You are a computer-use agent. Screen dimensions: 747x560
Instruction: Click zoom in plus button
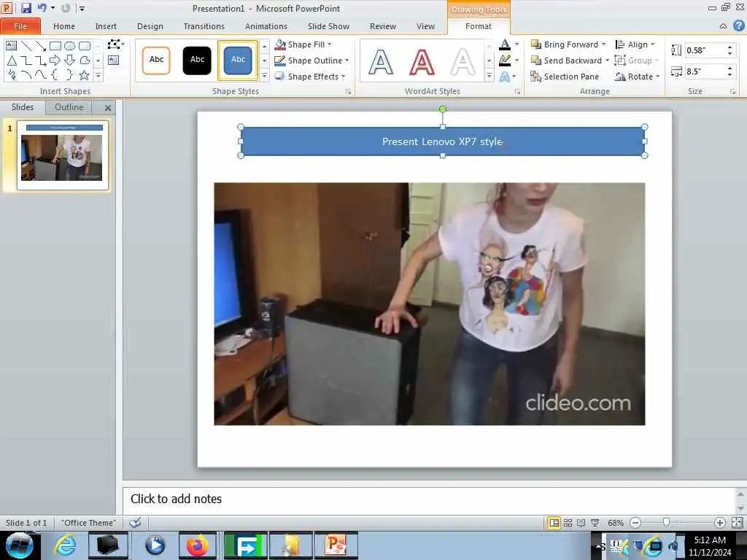point(719,523)
